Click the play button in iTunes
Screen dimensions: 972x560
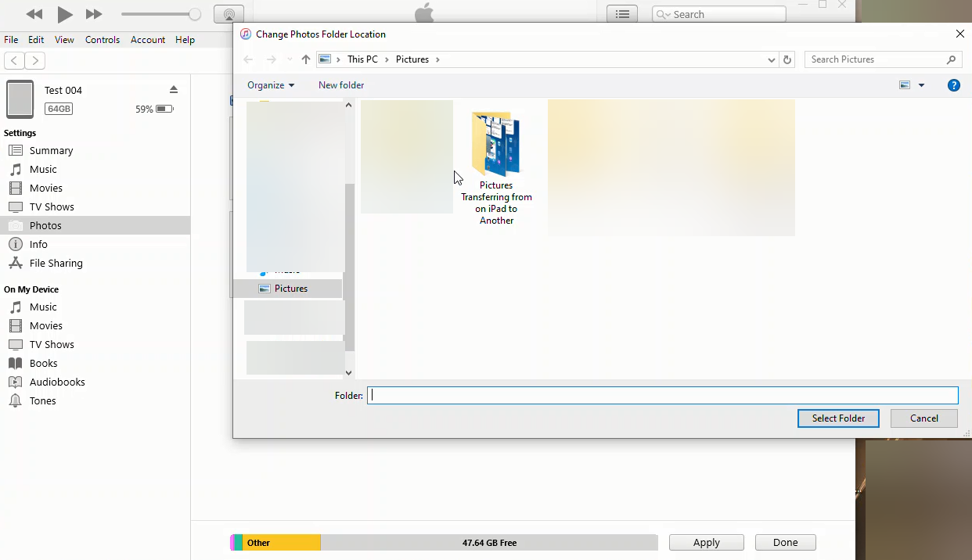[x=65, y=14]
